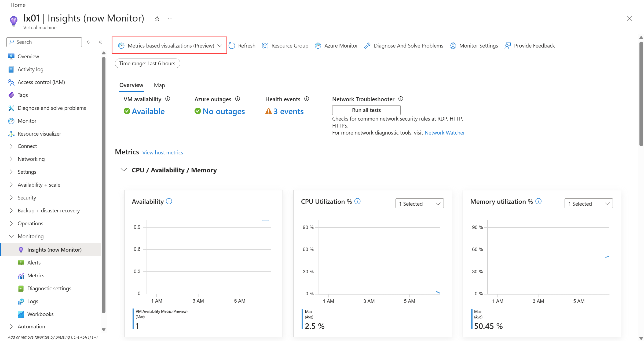This screenshot has width=644, height=341.
Task: Click the Availability chart info icon
Action: coord(169,201)
